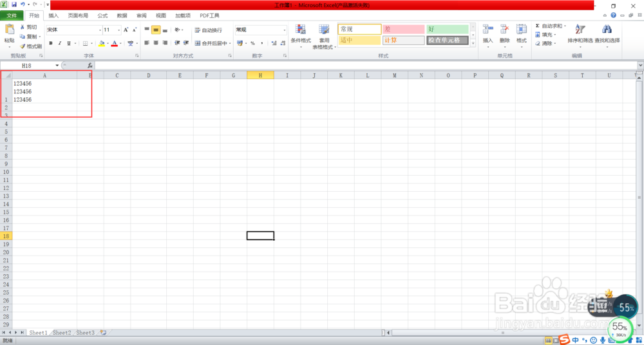The height and width of the screenshot is (345, 644).
Task: Toggle underline formatting
Action: point(69,43)
